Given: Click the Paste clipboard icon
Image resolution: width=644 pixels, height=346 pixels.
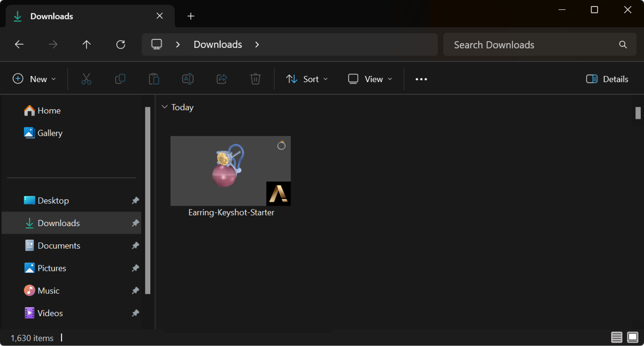Looking at the screenshot, I should tap(154, 79).
